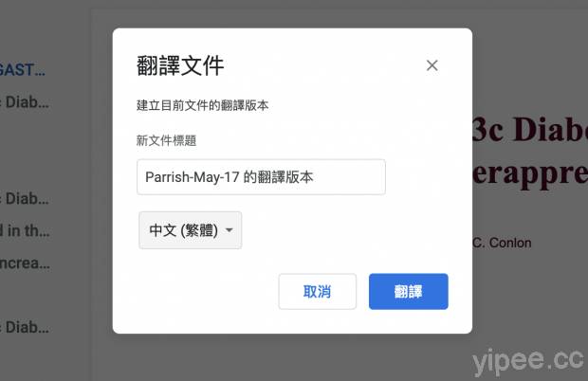
Task: Select the last Diab… outline entry
Action: point(25,327)
